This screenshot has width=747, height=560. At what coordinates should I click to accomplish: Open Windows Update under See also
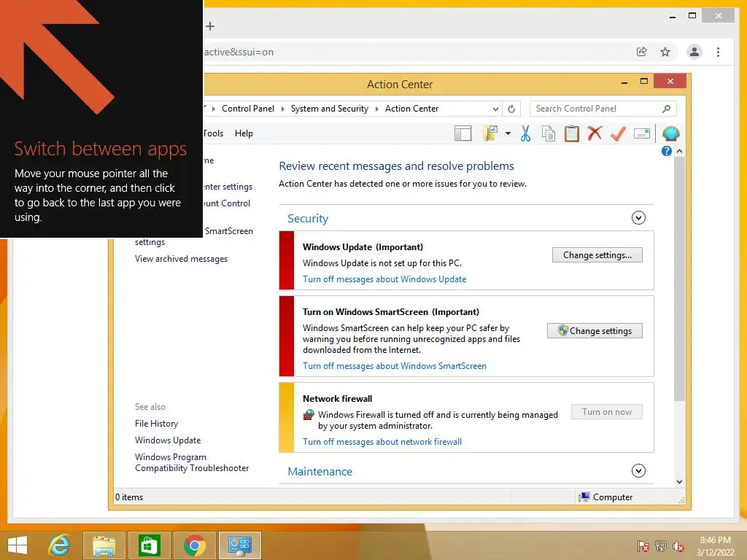(168, 440)
